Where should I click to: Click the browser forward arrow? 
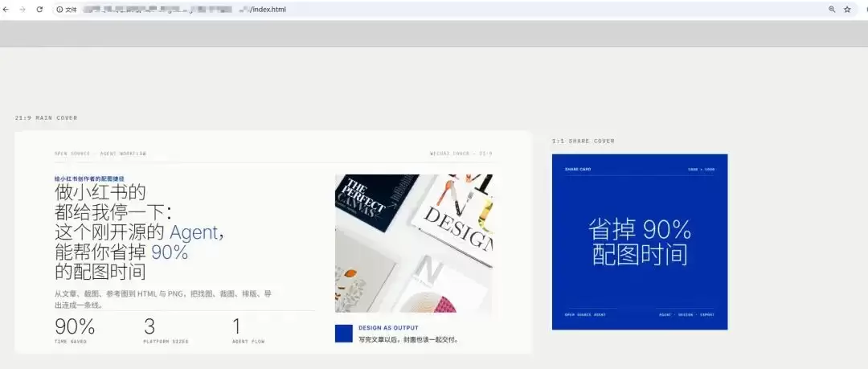tap(23, 10)
